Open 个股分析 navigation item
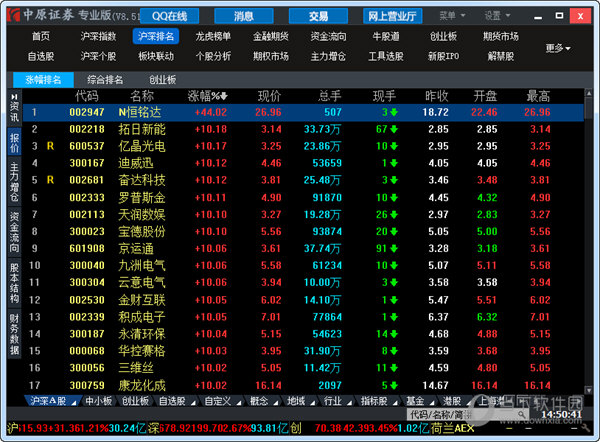The height and width of the screenshot is (442, 600). click(x=213, y=56)
